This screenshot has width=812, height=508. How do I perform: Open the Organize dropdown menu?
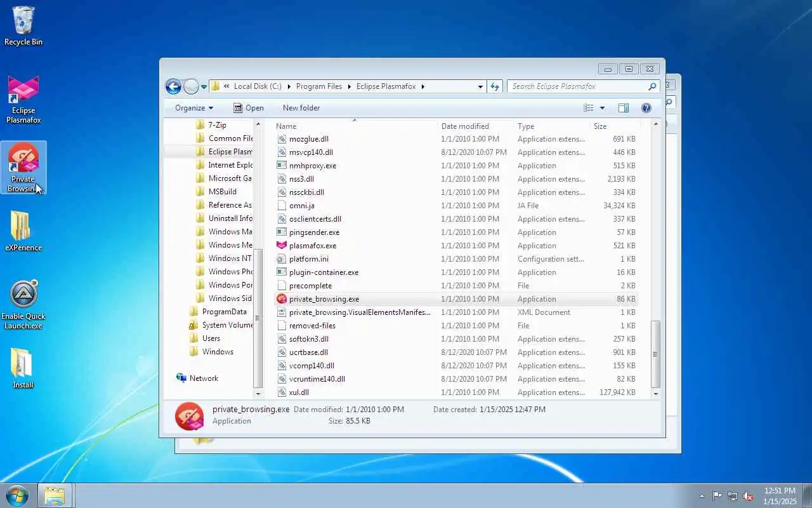[194, 108]
